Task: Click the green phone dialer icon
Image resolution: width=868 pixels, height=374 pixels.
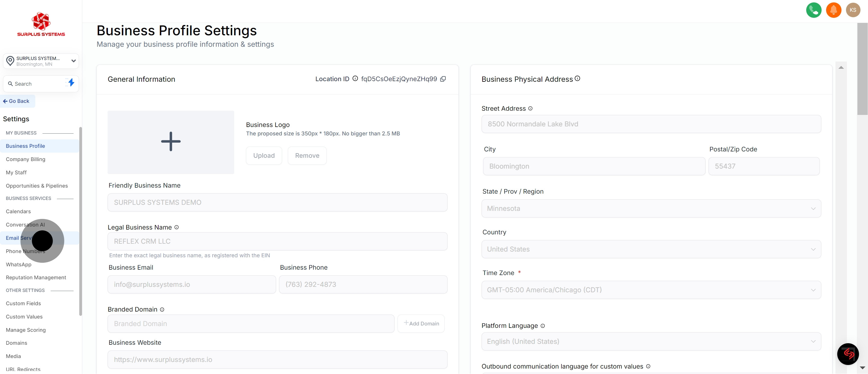Action: click(x=813, y=10)
